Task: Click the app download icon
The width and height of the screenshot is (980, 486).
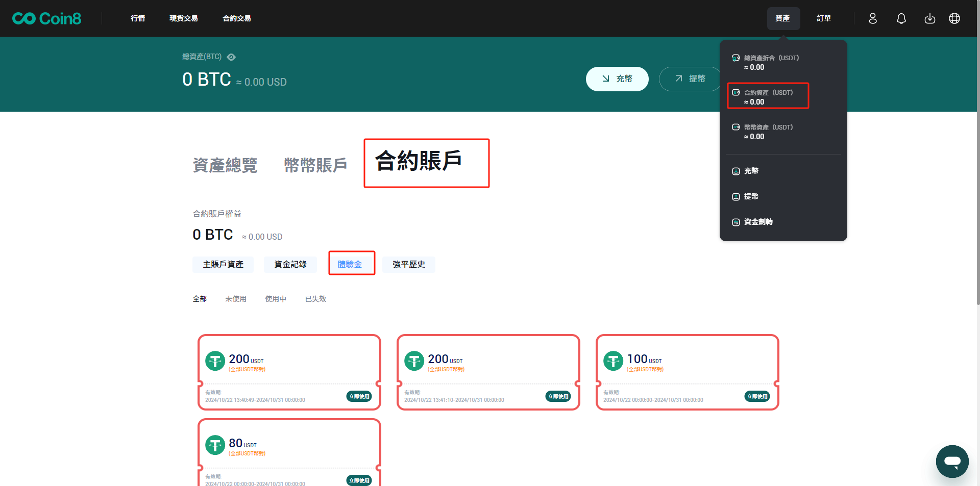Action: [930, 18]
